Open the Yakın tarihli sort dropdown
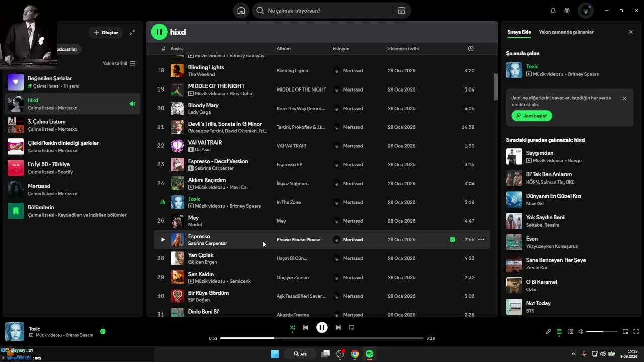 coord(119,63)
